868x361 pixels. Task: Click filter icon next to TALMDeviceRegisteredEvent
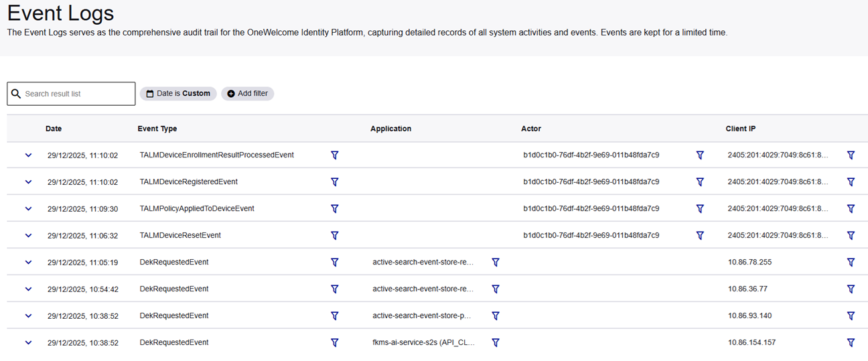coord(334,182)
